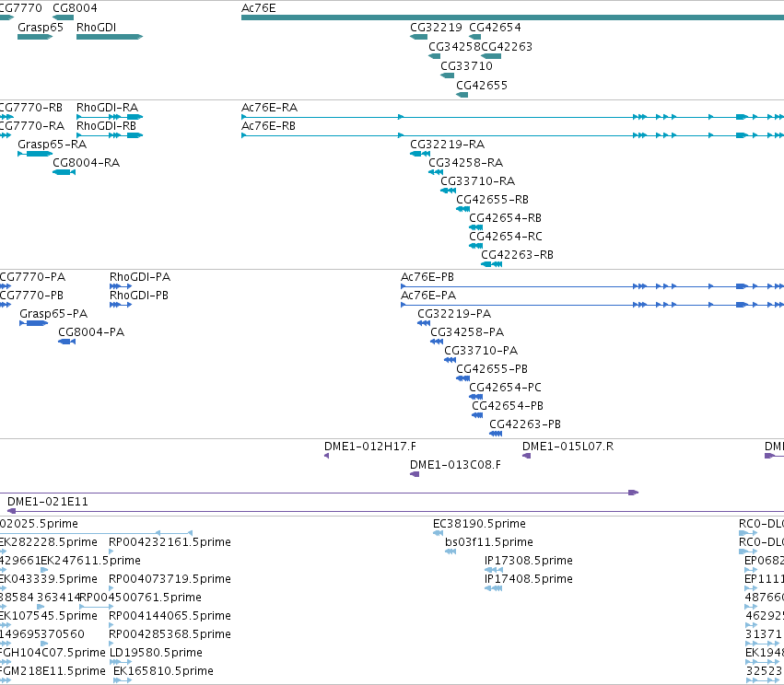Click EST label bs03f11.5prime
Screen dimensions: 784x685
tap(489, 542)
